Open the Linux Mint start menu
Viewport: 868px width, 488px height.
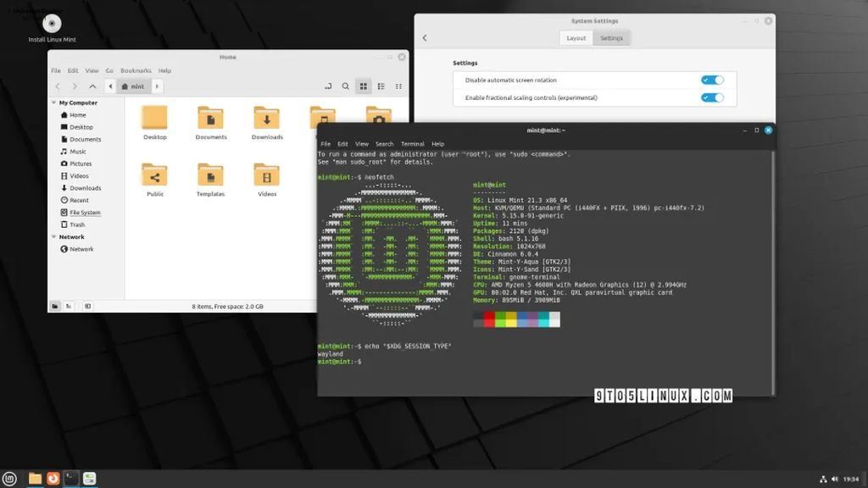(9, 479)
